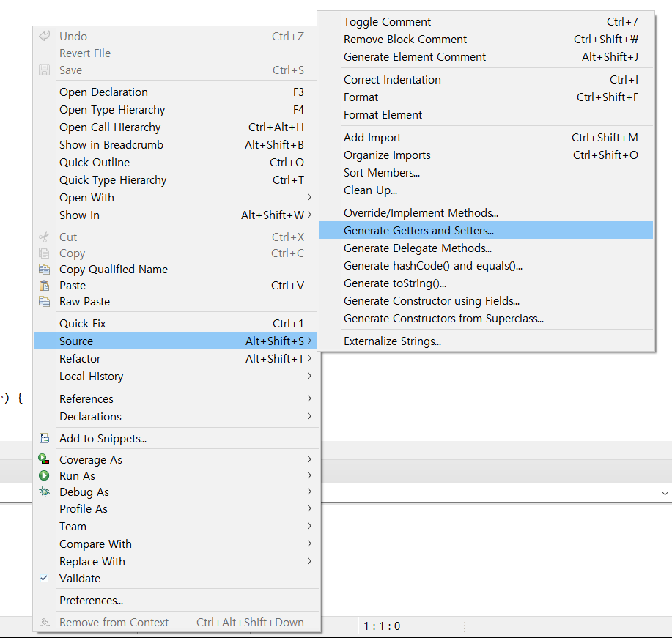Screen dimensions: 672x638
Task: Choose Format Element menu entry
Action: [486, 115]
